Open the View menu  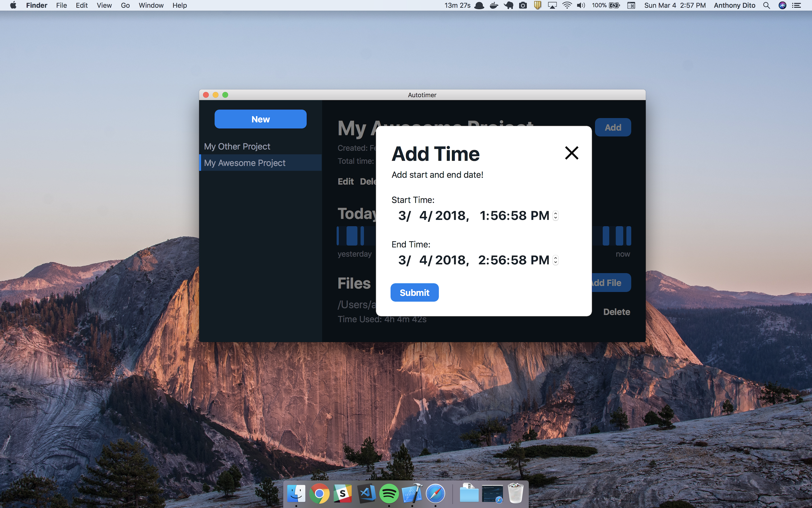coord(104,5)
